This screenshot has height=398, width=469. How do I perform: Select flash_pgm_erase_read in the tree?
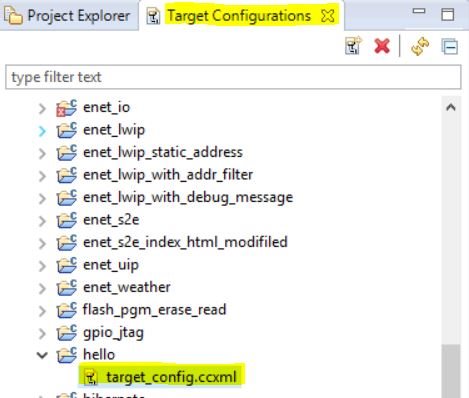click(x=154, y=310)
